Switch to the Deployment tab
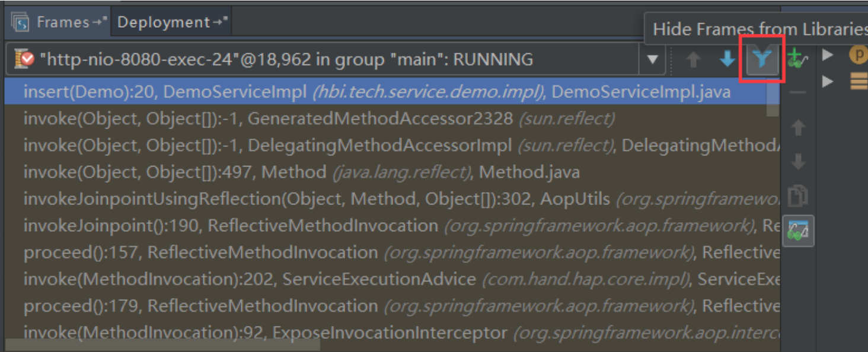 [171, 23]
